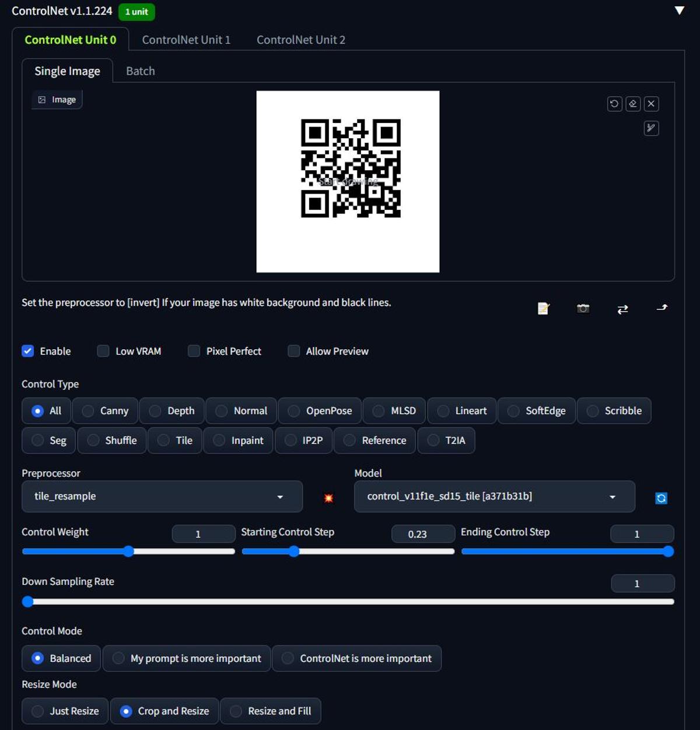Open the Batch tab
The image size is (700, 730).
point(140,71)
